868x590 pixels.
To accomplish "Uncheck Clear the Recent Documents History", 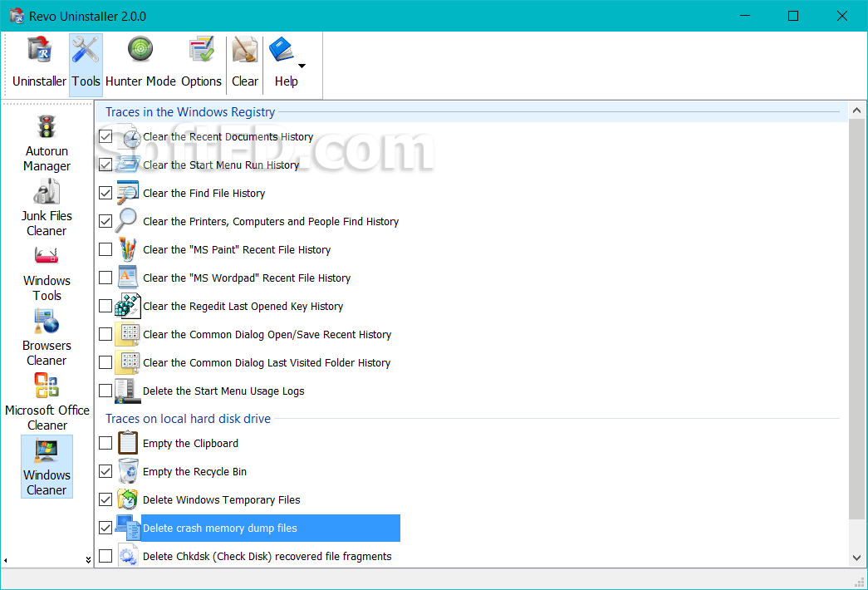I will 105,136.
